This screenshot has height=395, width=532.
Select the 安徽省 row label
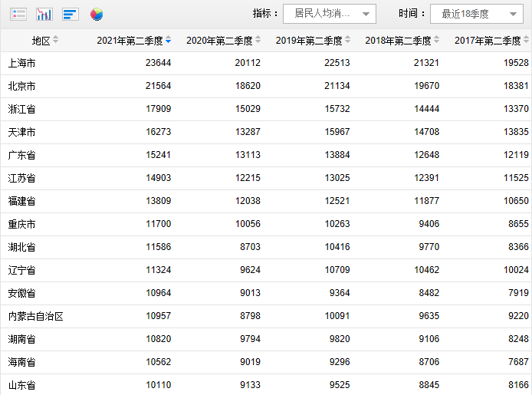pyautogui.click(x=21, y=293)
